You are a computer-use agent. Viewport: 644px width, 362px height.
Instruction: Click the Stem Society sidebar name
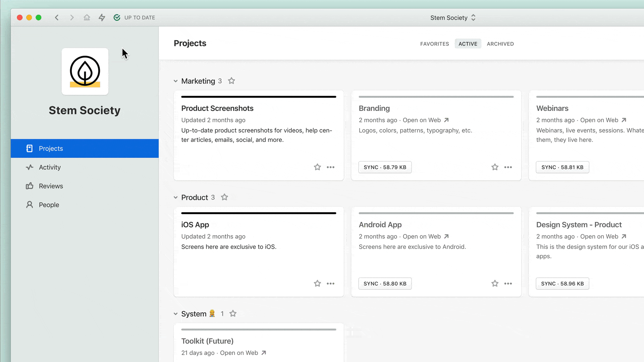(85, 110)
